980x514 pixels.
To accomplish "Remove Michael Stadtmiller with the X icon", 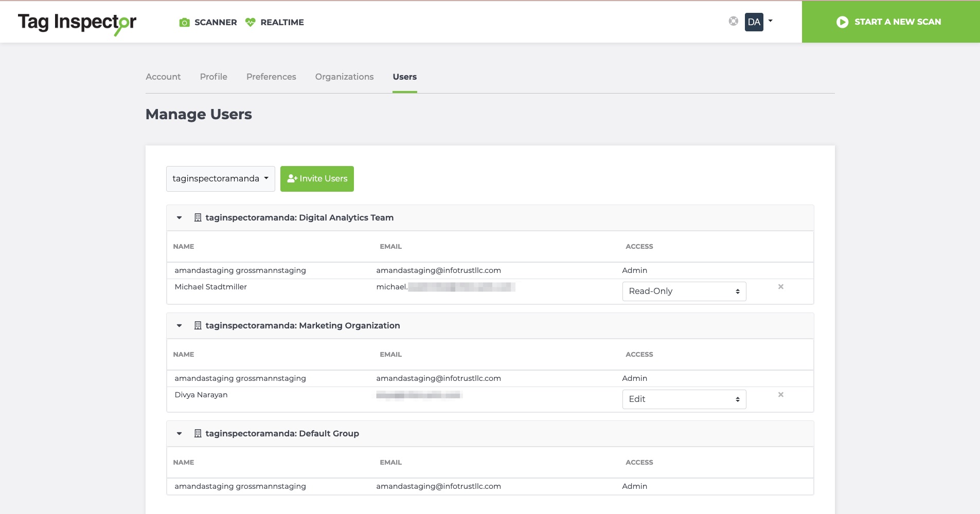I will [781, 287].
